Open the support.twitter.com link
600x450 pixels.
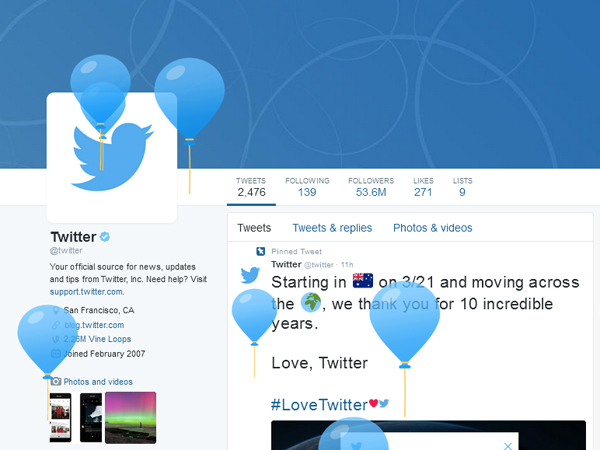click(x=86, y=292)
